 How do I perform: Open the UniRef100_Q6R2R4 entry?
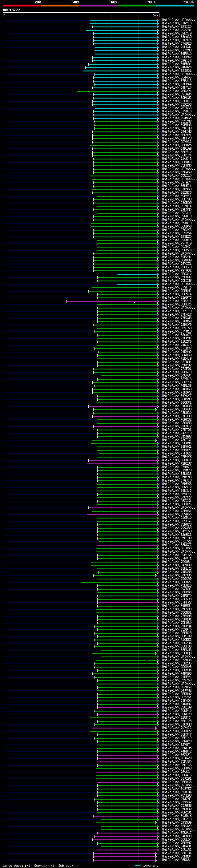pyautogui.click(x=177, y=91)
